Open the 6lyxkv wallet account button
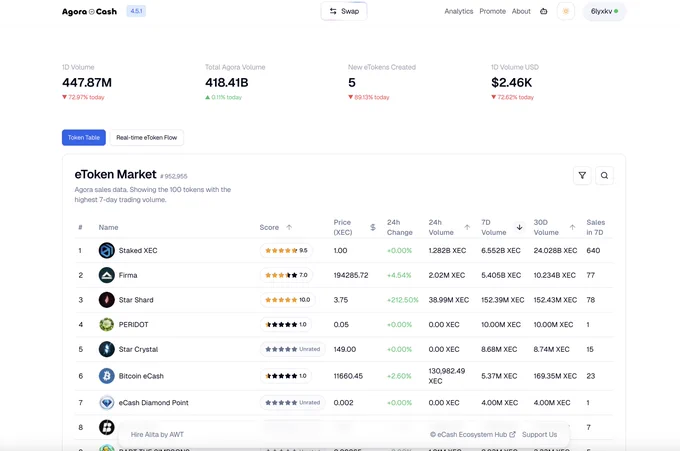Screen dimensions: 680x451 click(x=604, y=11)
